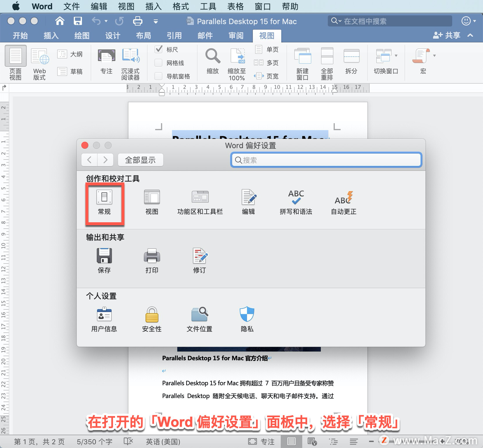Go forward in preferences panes
The width and height of the screenshot is (483, 448).
[x=105, y=160]
